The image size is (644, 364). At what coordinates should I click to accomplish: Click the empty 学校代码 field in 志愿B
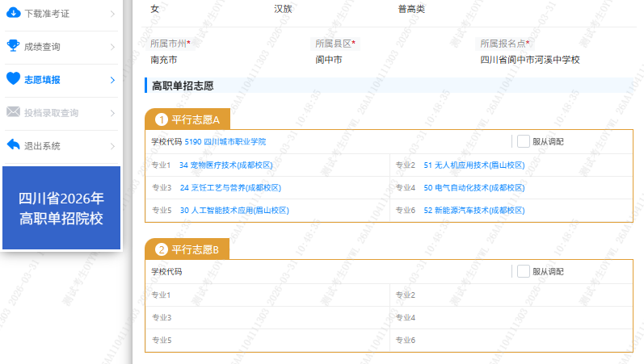click(x=329, y=272)
